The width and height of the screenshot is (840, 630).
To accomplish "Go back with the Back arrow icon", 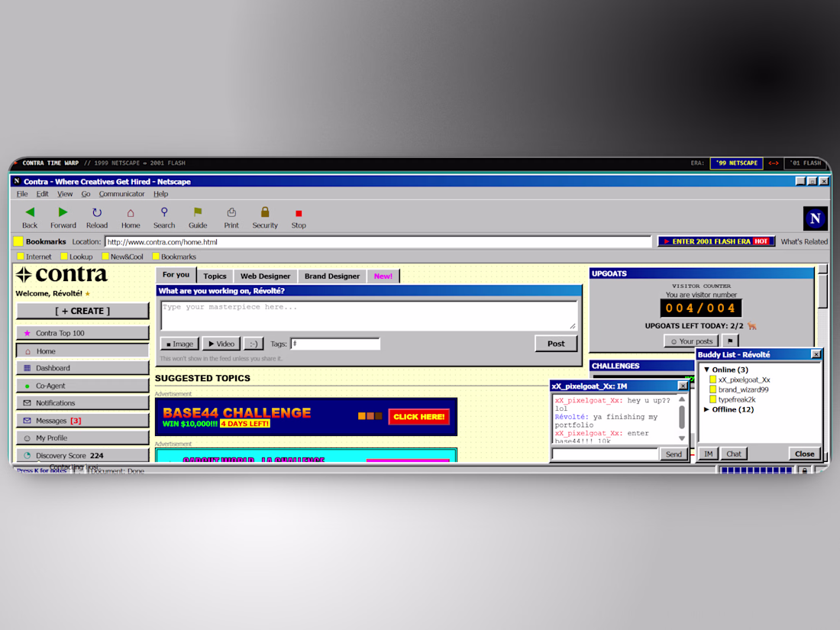I will (30, 213).
